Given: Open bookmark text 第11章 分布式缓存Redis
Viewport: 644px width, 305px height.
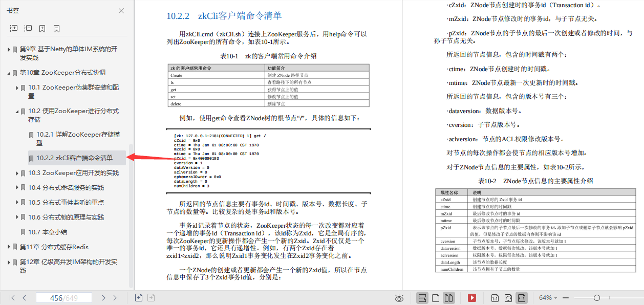Looking at the screenshot, I should click(54, 247).
